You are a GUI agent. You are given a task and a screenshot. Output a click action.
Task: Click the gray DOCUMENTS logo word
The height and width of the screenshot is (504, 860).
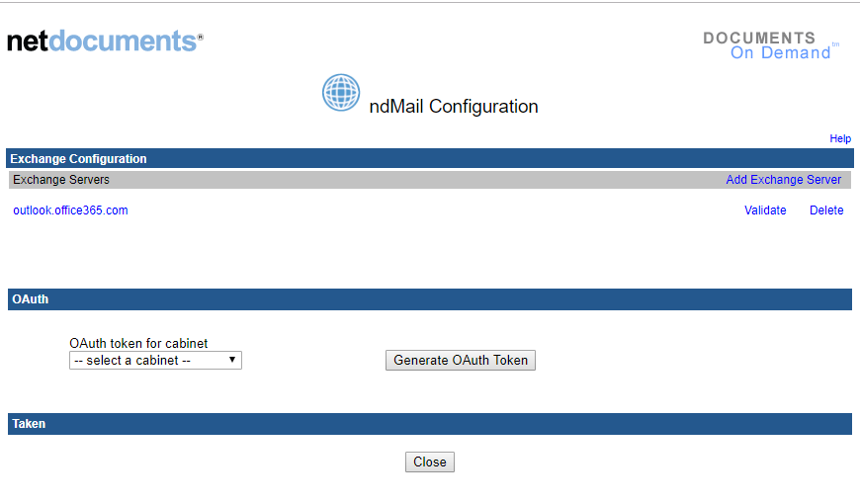(759, 38)
